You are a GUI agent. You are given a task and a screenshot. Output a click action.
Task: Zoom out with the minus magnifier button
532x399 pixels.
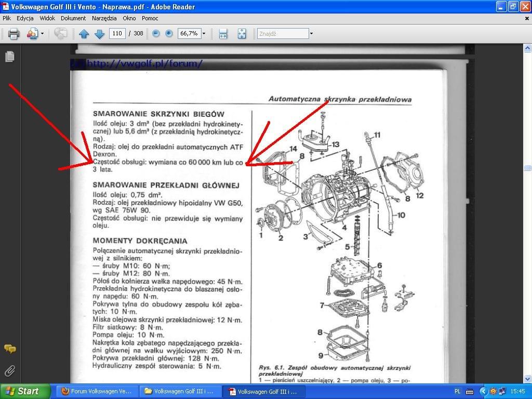tap(156, 33)
